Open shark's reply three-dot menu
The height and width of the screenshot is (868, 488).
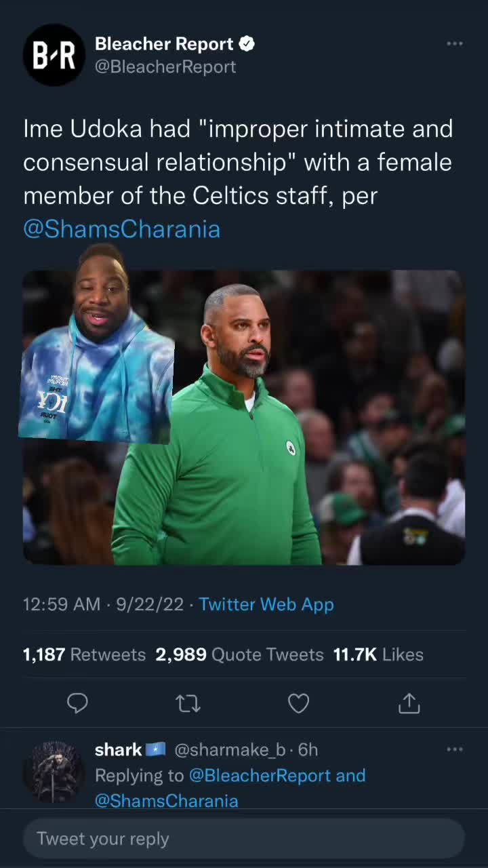coord(454,749)
